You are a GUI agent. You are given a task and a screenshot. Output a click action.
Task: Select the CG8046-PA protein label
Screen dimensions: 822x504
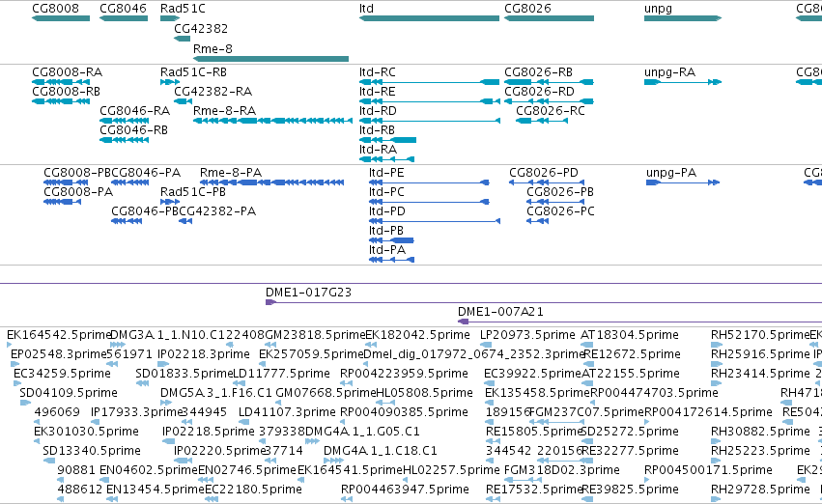coord(146,173)
